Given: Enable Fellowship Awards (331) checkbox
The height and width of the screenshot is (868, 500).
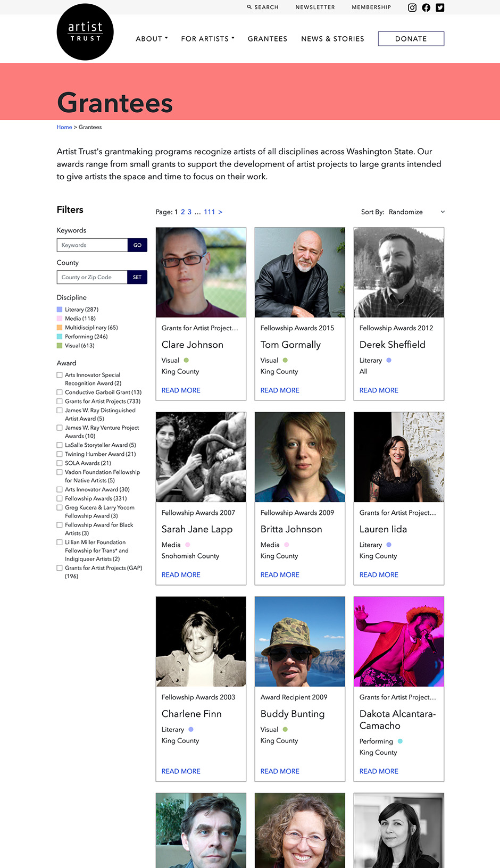Looking at the screenshot, I should [60, 498].
